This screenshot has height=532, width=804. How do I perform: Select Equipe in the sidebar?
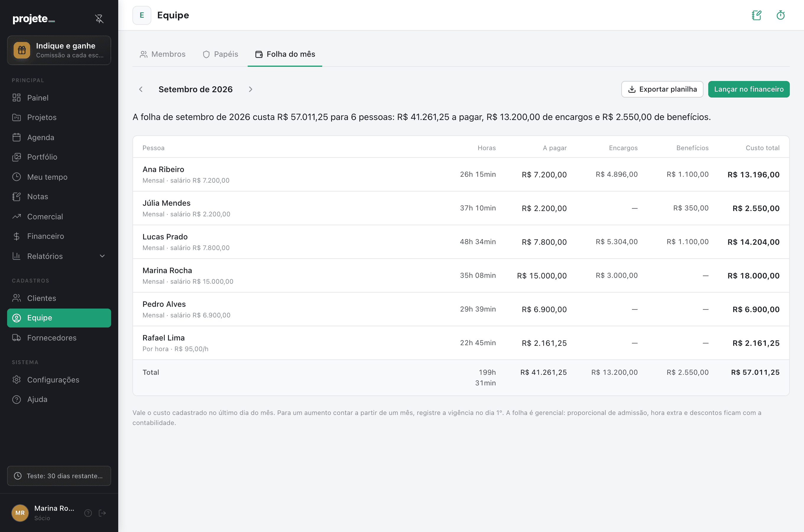pos(59,318)
